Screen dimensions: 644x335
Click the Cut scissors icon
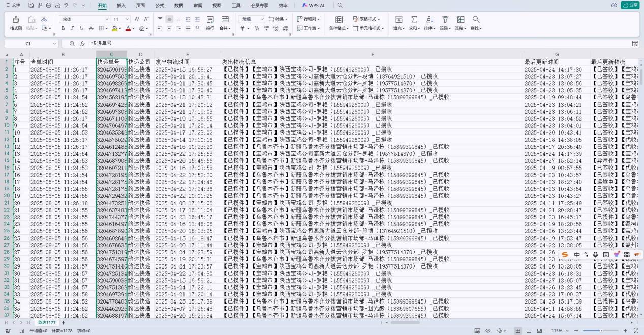44,19
